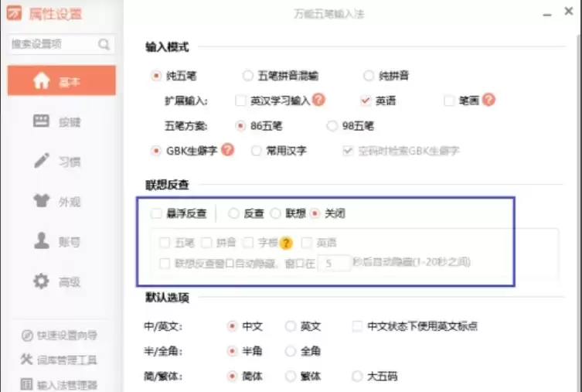Select 五笔拼音混输 input mode
The height and width of the screenshot is (392, 582).
click(247, 76)
